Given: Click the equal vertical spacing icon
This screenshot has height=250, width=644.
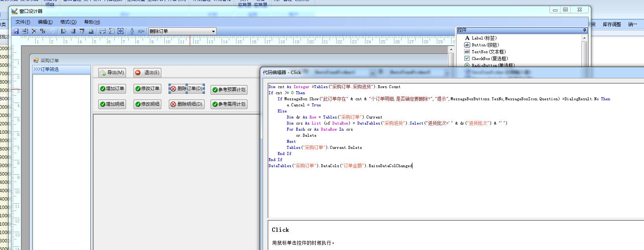Looking at the screenshot, I should point(132,31).
